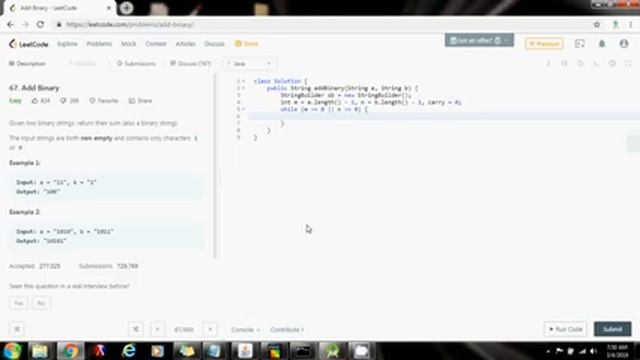Open the user profile avatar menu

tap(624, 44)
